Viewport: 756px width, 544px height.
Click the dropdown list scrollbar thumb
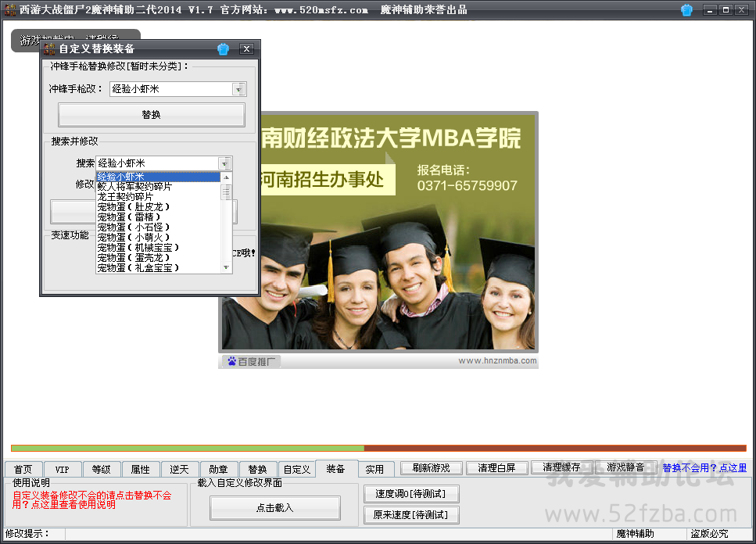(226, 191)
